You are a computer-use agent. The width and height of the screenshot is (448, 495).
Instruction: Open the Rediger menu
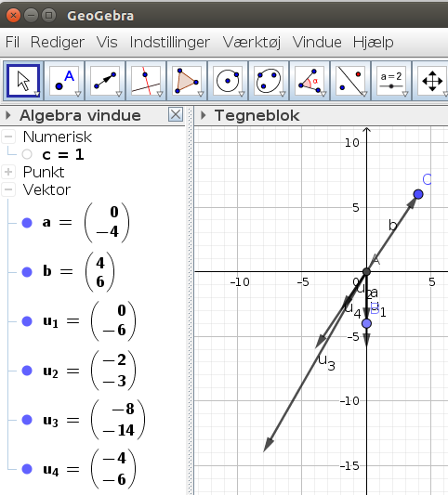[58, 43]
